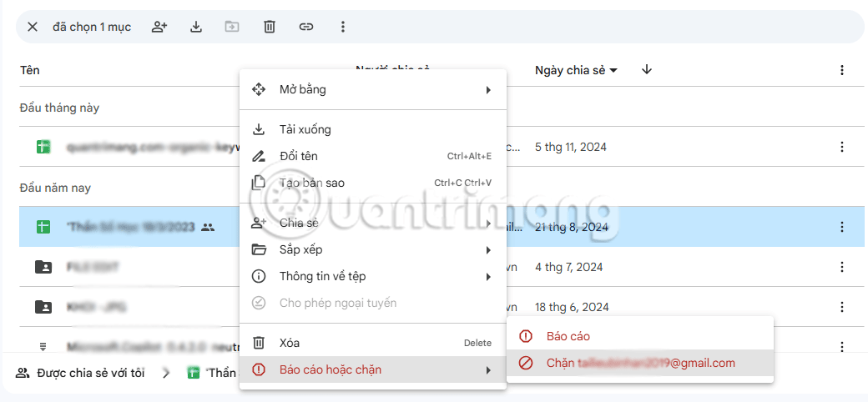Click the trash icon in top toolbar
This screenshot has width=868, height=402.
click(x=269, y=27)
